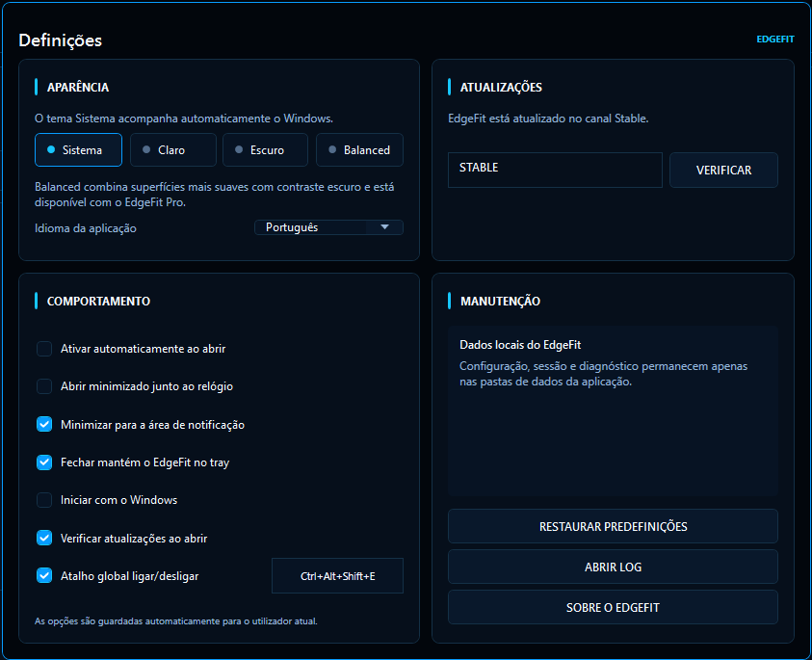Click the MANUTENÇÃO section heading
Viewport: 812px width, 660px height.
pos(500,301)
